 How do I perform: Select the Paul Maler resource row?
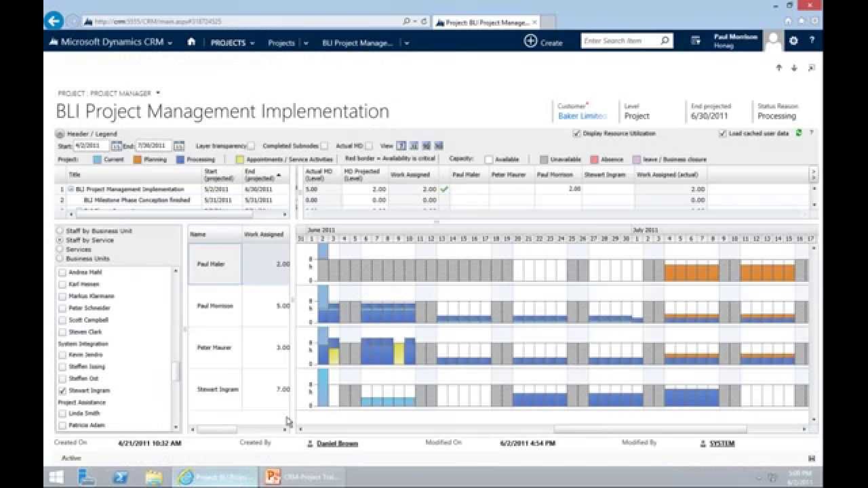pyautogui.click(x=239, y=264)
